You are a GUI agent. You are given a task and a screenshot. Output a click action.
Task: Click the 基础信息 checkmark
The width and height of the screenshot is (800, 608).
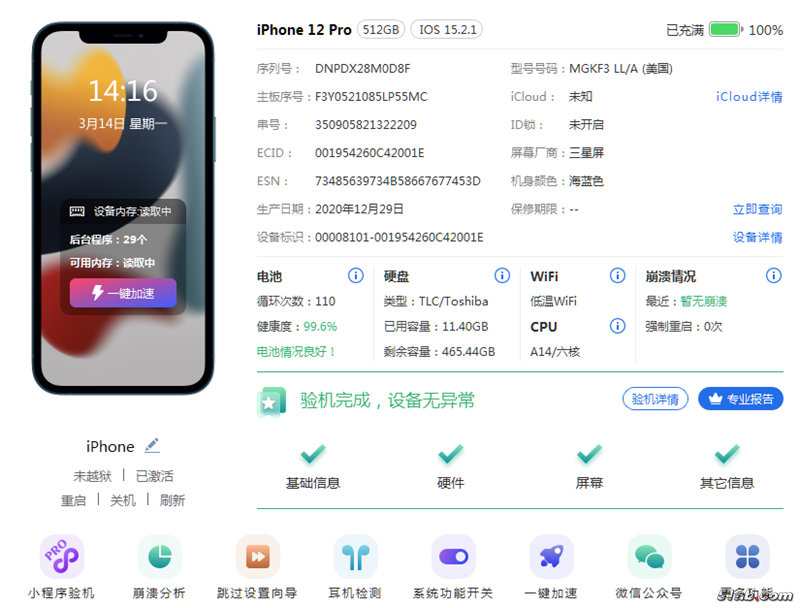pyautogui.click(x=313, y=454)
